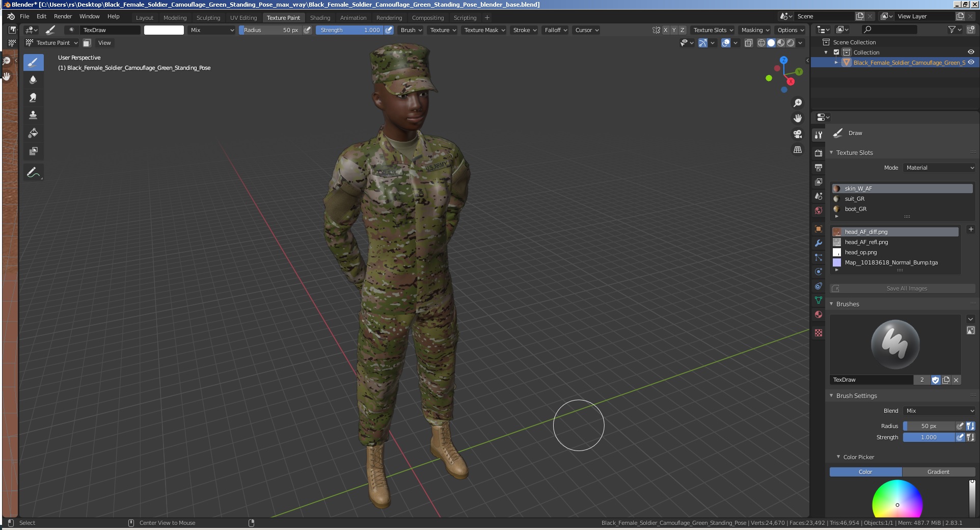Open Physics properties tab
This screenshot has height=530, width=980.
point(819,272)
